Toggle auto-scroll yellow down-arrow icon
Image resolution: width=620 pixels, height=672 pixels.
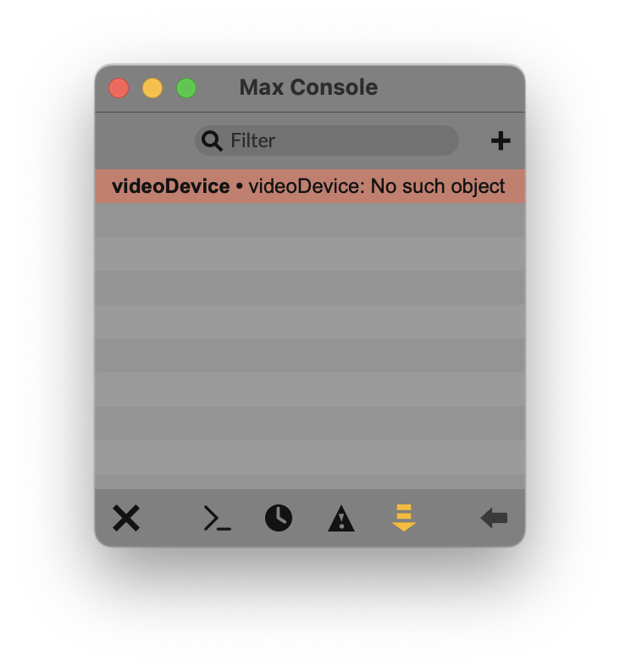(404, 518)
